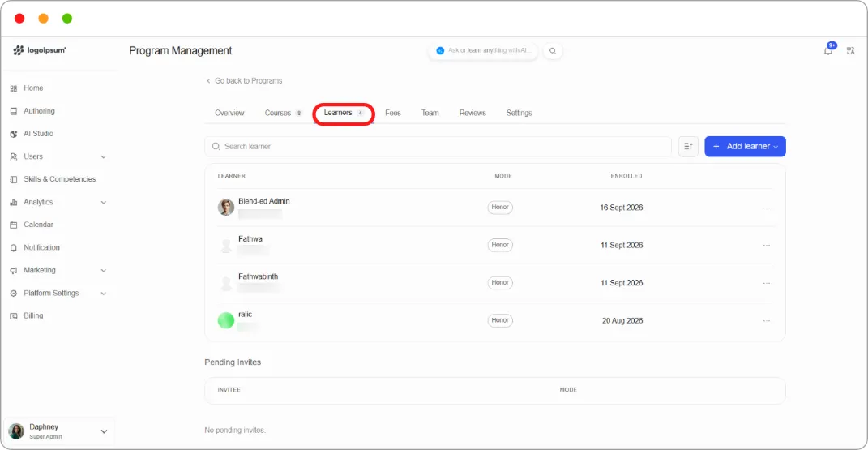Click the Platform Settings gear icon
The width and height of the screenshot is (868, 450).
click(14, 294)
